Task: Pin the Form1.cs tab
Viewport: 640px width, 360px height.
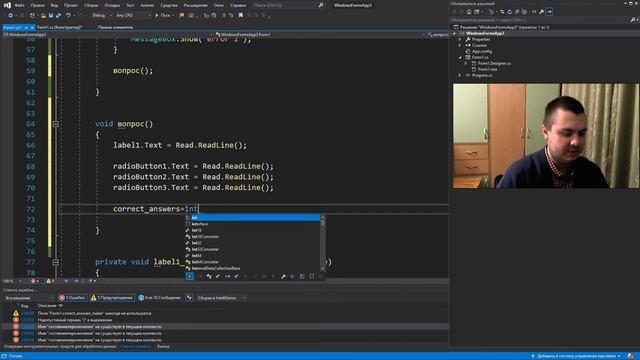Action: coord(26,28)
